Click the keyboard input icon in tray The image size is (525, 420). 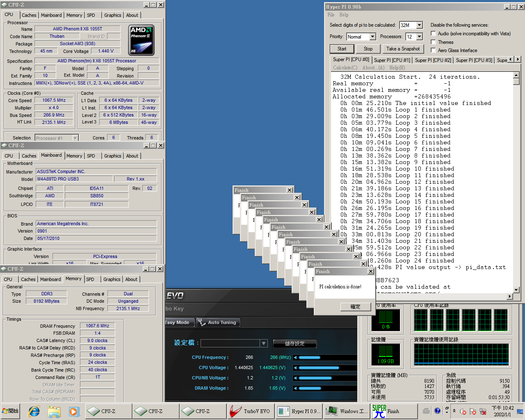(x=426, y=411)
